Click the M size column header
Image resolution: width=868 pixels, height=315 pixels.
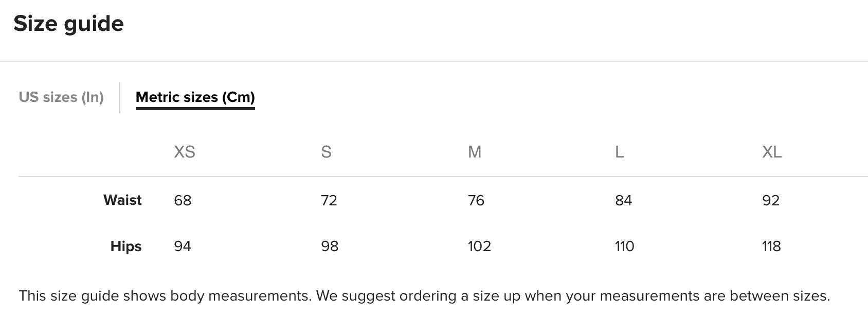[x=474, y=152]
